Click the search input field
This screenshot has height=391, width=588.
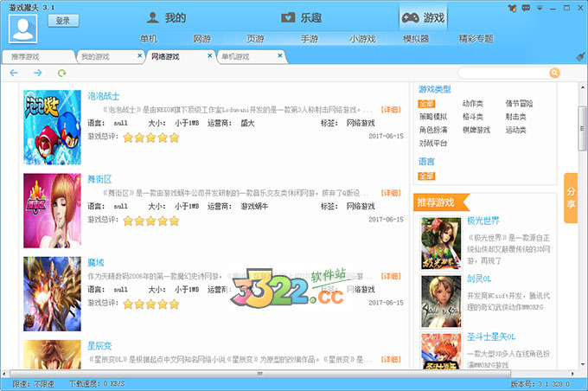tap(503, 73)
